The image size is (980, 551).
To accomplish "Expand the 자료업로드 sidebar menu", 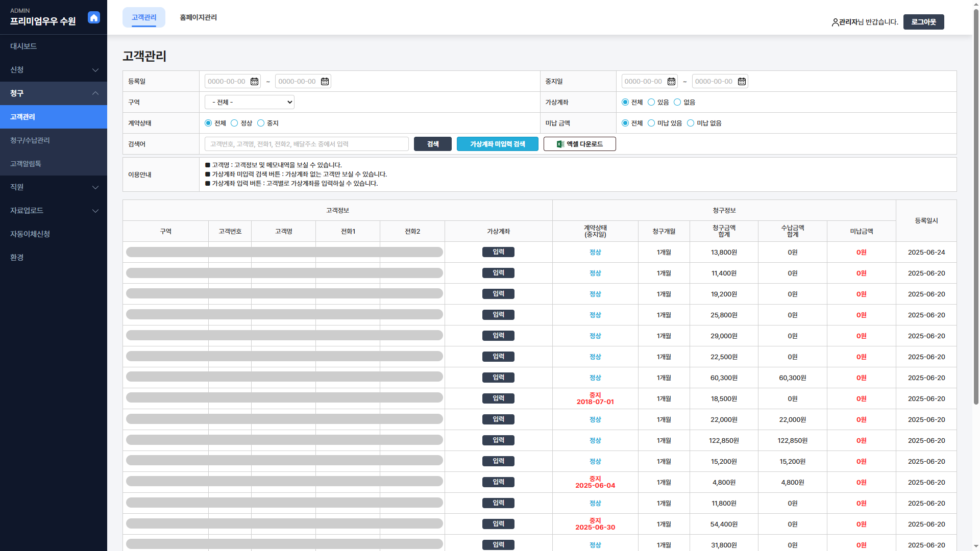I will click(x=54, y=211).
